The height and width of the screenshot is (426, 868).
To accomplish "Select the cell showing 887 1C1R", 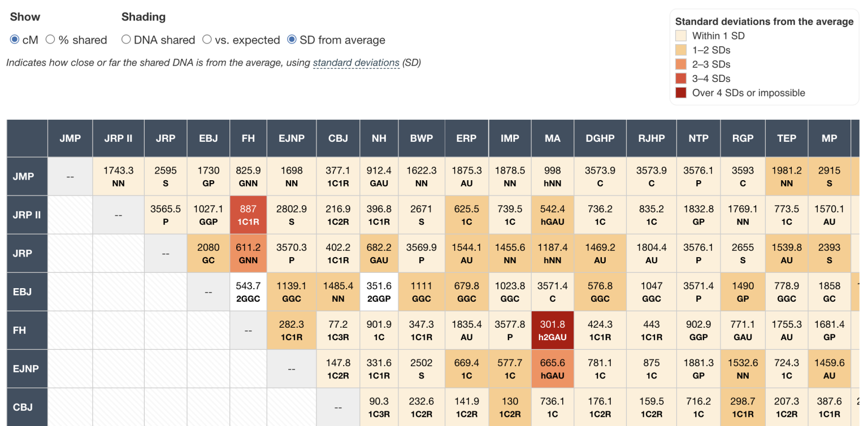I will (x=248, y=215).
